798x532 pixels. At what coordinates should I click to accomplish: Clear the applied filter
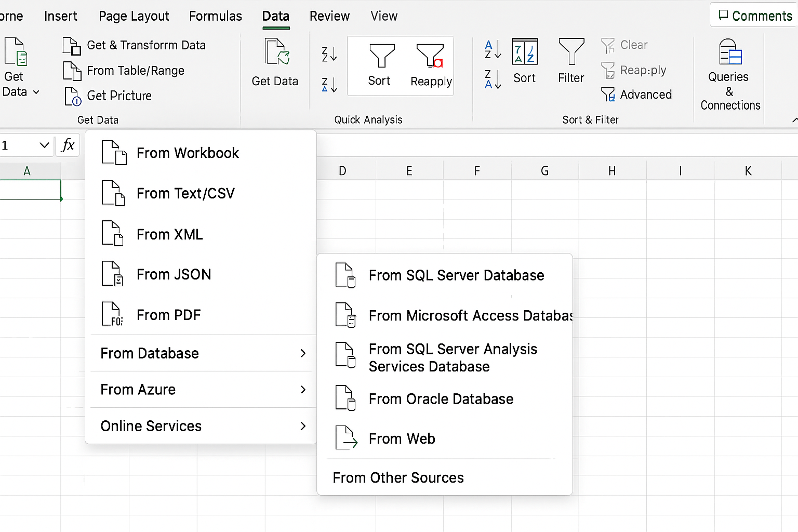click(x=624, y=45)
